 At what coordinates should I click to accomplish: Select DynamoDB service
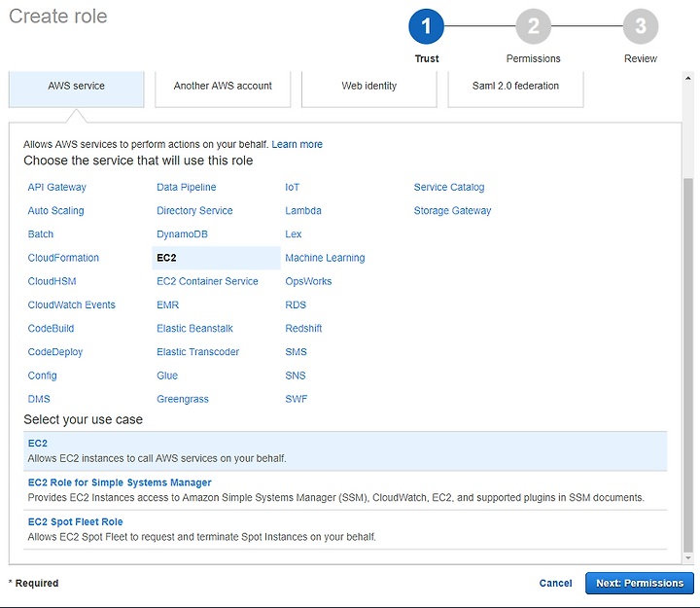tap(182, 234)
